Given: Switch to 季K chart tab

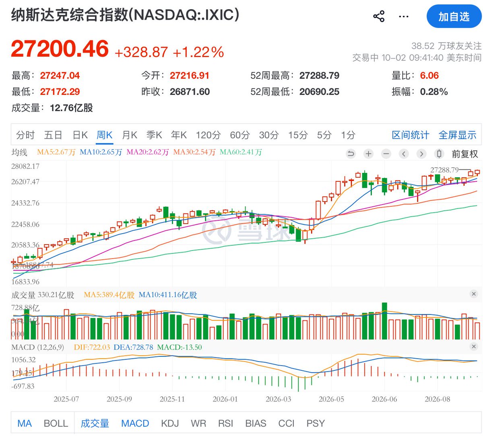Looking at the screenshot, I should pyautogui.click(x=154, y=135).
